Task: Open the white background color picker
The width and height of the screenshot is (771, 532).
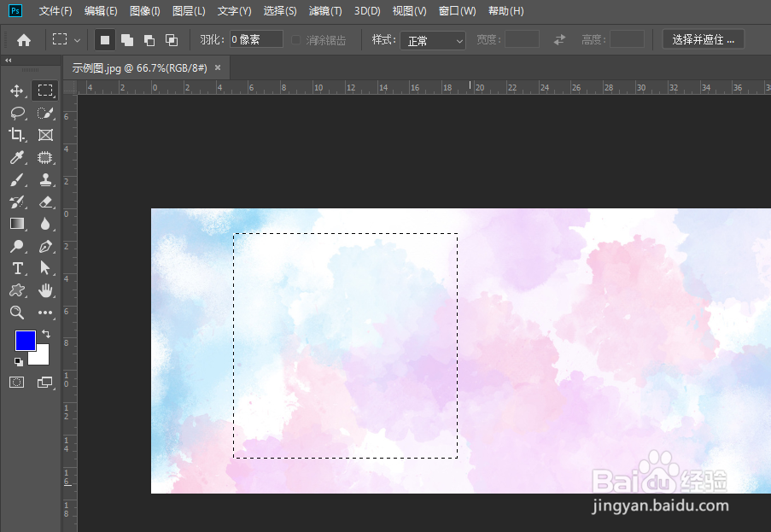Action: tap(41, 357)
